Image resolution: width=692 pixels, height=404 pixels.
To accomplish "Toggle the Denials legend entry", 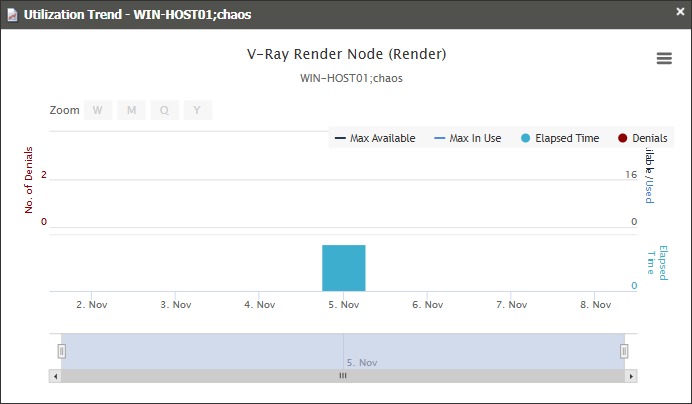I will 641,138.
